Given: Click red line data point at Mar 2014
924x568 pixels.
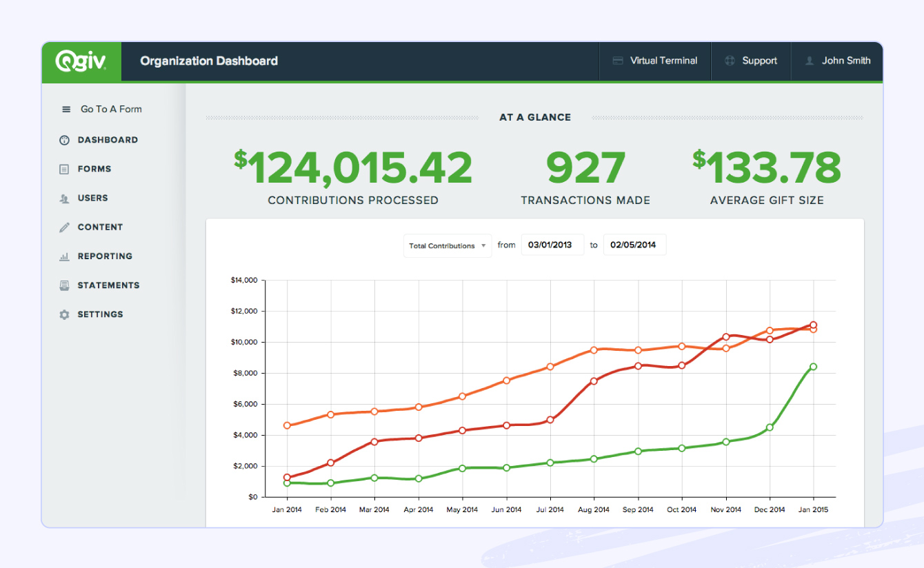Looking at the screenshot, I should pos(374,442).
